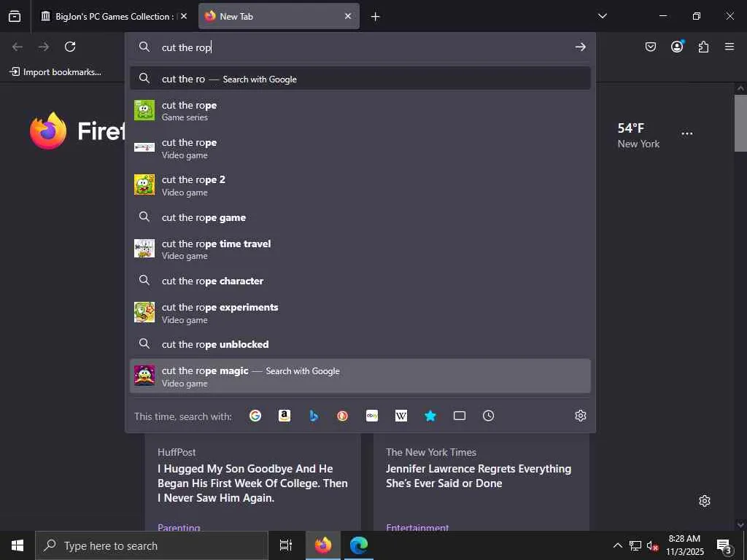
Task: Open the 54°F New York weather widget
Action: point(638,135)
